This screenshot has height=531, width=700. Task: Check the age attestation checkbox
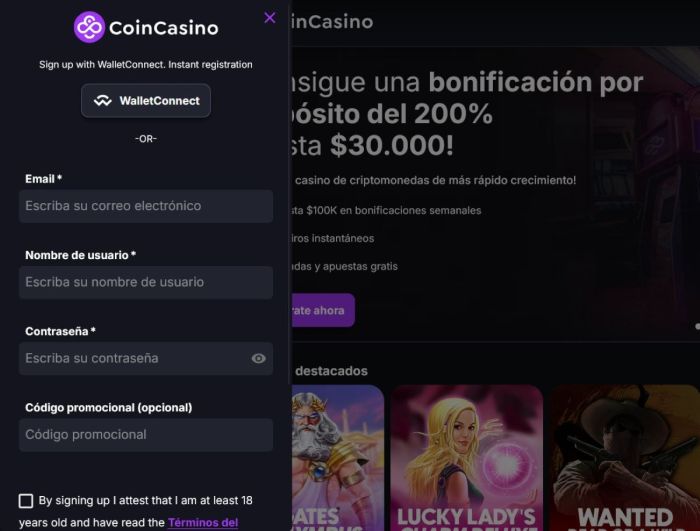coord(26,501)
